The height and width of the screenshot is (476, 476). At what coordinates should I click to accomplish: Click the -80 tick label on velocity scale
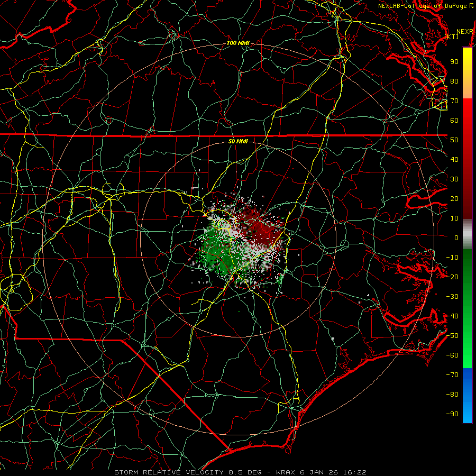[452, 395]
